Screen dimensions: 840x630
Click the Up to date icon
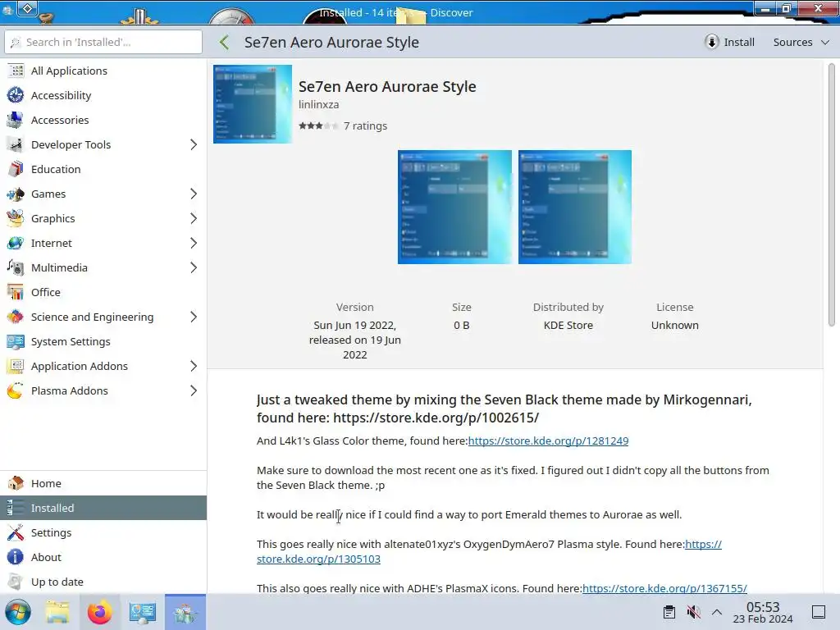(16, 582)
